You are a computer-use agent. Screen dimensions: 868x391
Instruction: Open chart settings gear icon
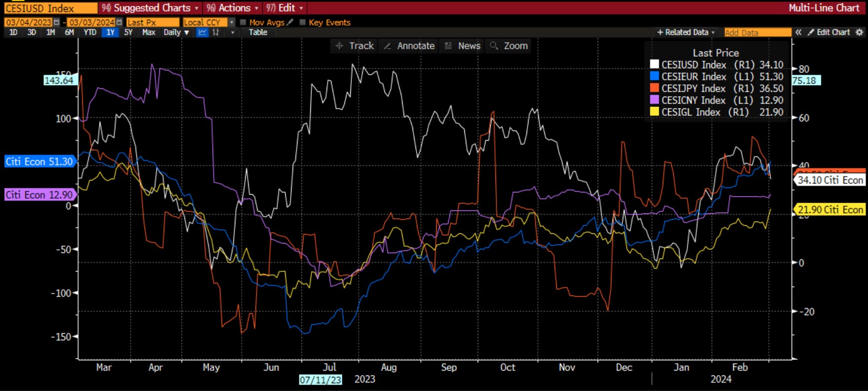(x=860, y=32)
